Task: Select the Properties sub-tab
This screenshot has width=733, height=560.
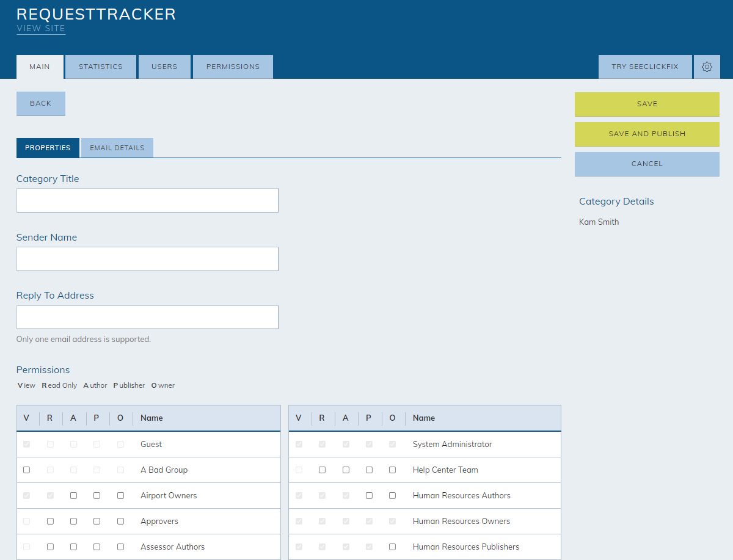Action: pyautogui.click(x=48, y=148)
